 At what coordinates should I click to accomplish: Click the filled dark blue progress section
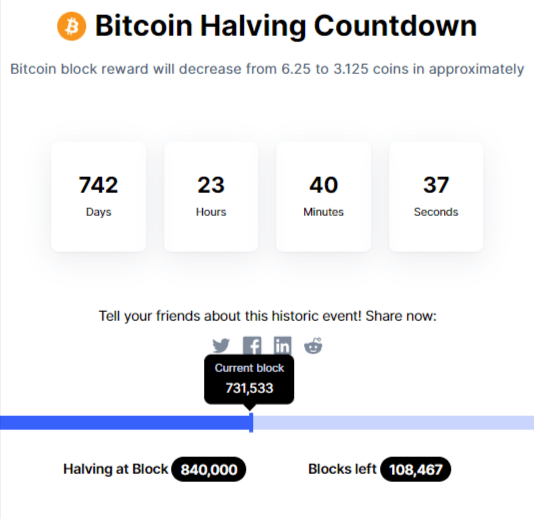tap(125, 423)
